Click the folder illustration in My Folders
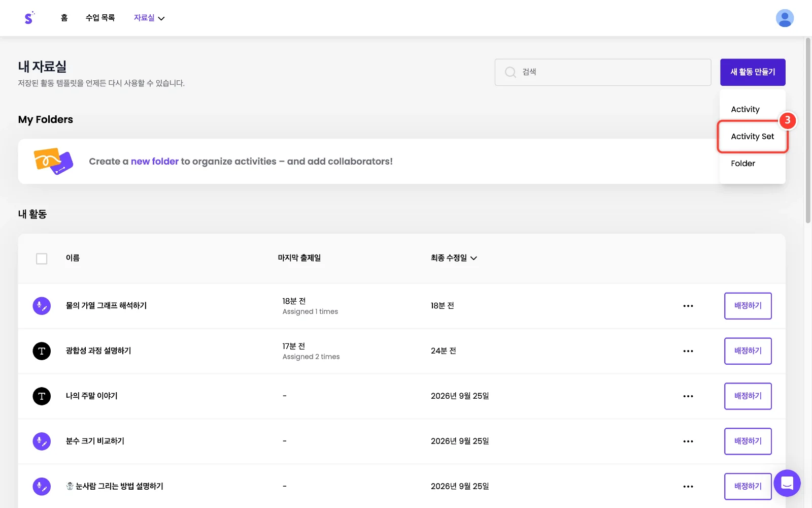Viewport: 812px width, 508px height. click(53, 162)
